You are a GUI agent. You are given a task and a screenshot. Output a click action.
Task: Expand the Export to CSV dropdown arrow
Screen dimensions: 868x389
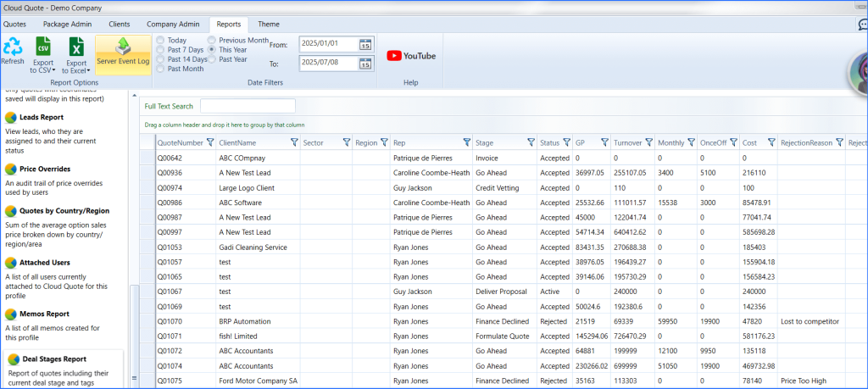[53, 70]
